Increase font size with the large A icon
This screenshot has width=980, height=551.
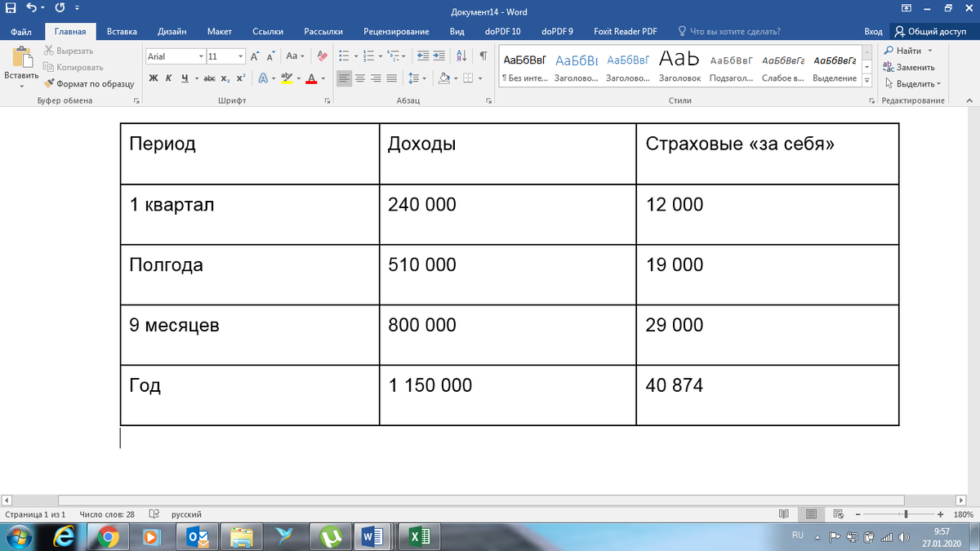[x=255, y=56]
